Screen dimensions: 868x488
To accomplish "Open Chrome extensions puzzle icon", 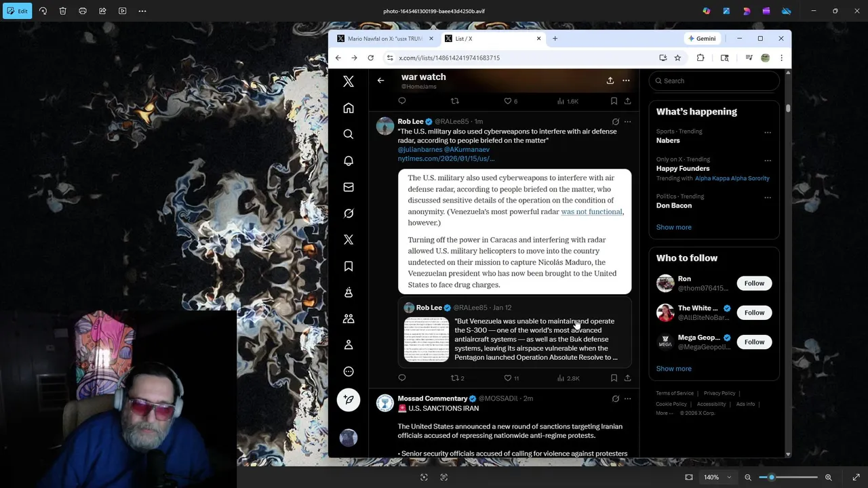I will [x=701, y=58].
